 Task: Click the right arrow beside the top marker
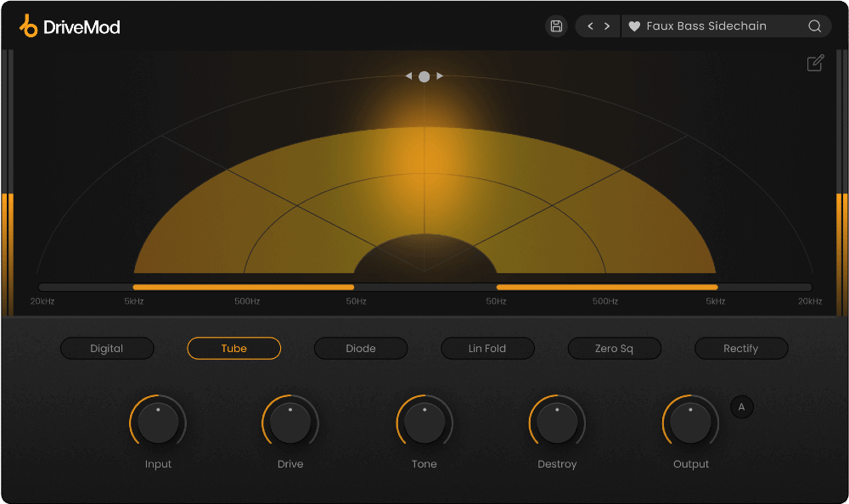440,76
